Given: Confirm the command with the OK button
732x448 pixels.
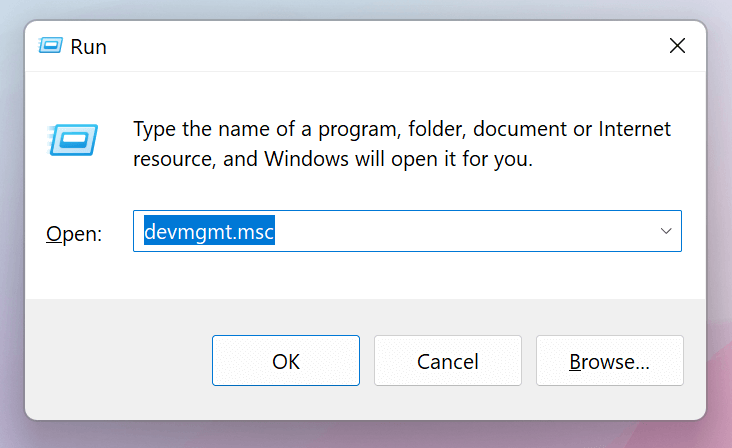Looking at the screenshot, I should coord(286,361).
